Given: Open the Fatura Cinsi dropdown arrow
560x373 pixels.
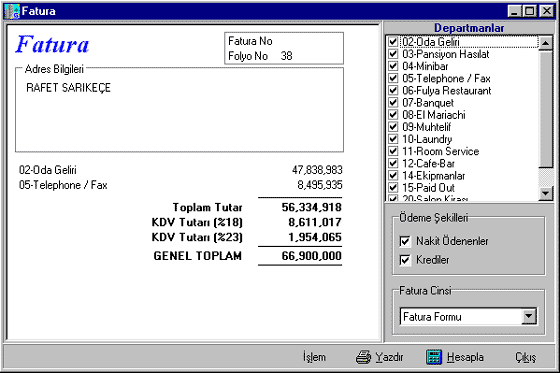Looking at the screenshot, I should coord(529,317).
